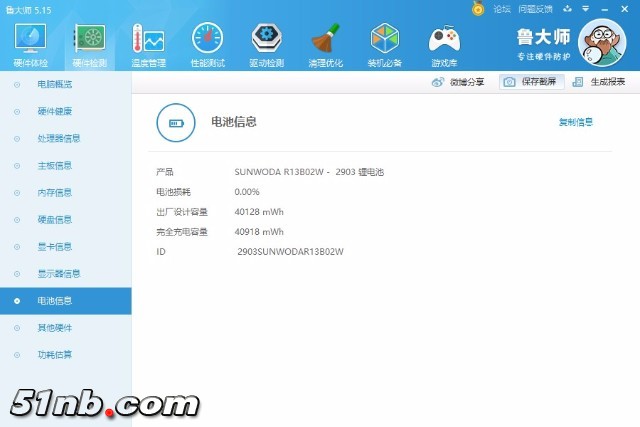Click the report document icon

tap(578, 82)
